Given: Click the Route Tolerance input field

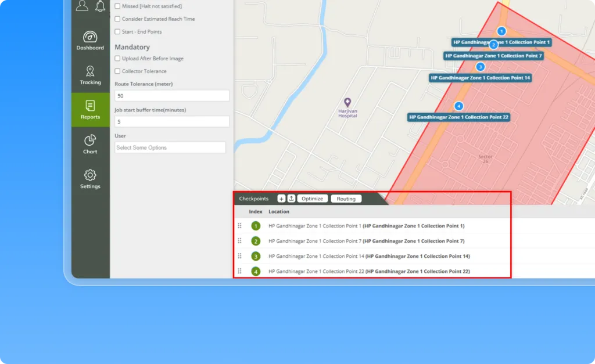Looking at the screenshot, I should [x=172, y=96].
